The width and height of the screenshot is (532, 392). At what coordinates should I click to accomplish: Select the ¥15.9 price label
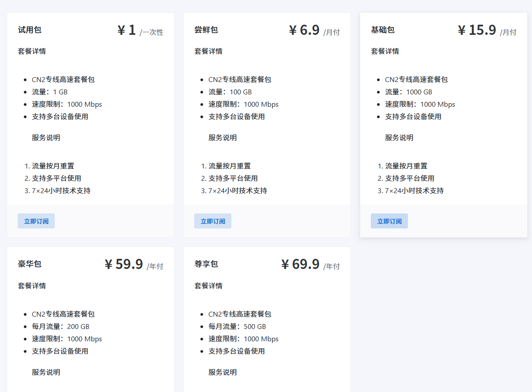pyautogui.click(x=477, y=30)
